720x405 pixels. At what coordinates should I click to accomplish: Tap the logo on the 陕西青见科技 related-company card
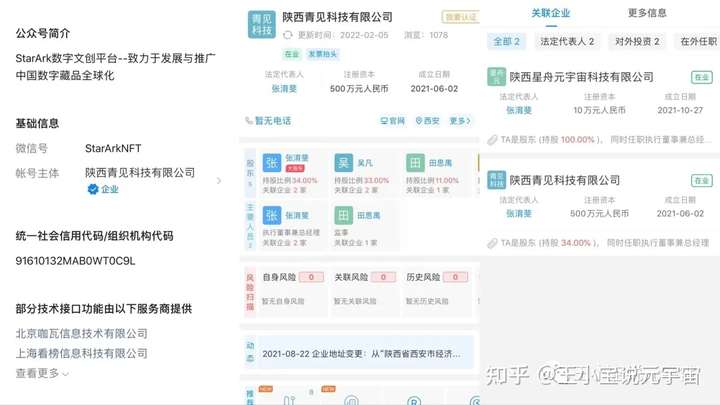(496, 180)
